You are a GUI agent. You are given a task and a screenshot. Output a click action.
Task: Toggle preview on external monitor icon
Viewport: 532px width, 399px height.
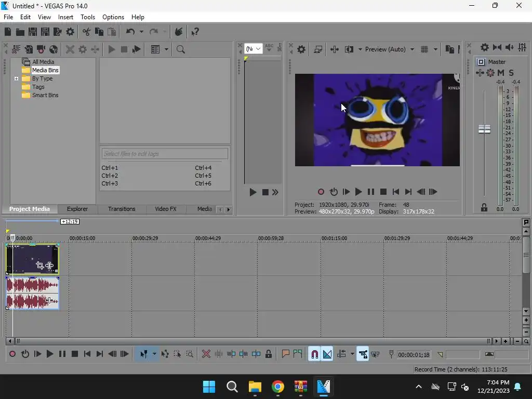[318, 49]
